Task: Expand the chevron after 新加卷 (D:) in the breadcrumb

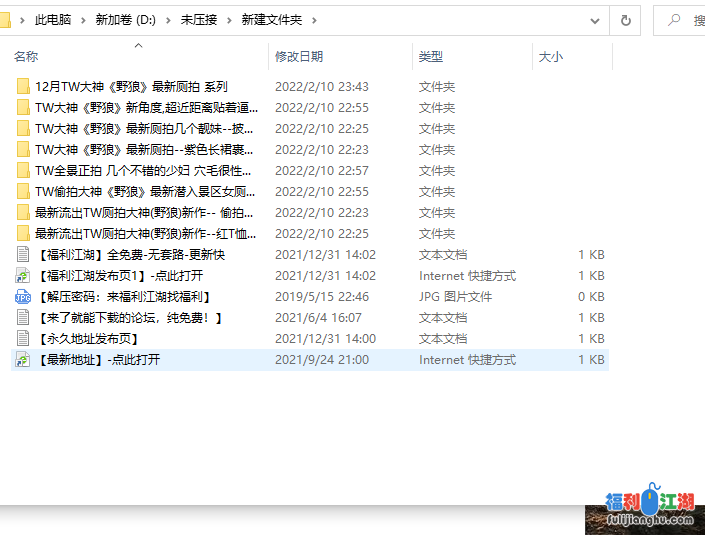Action: (170, 20)
